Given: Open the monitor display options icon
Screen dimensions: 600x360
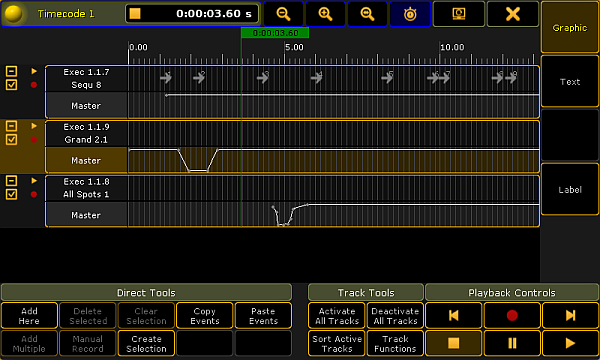Looking at the screenshot, I should point(458,14).
